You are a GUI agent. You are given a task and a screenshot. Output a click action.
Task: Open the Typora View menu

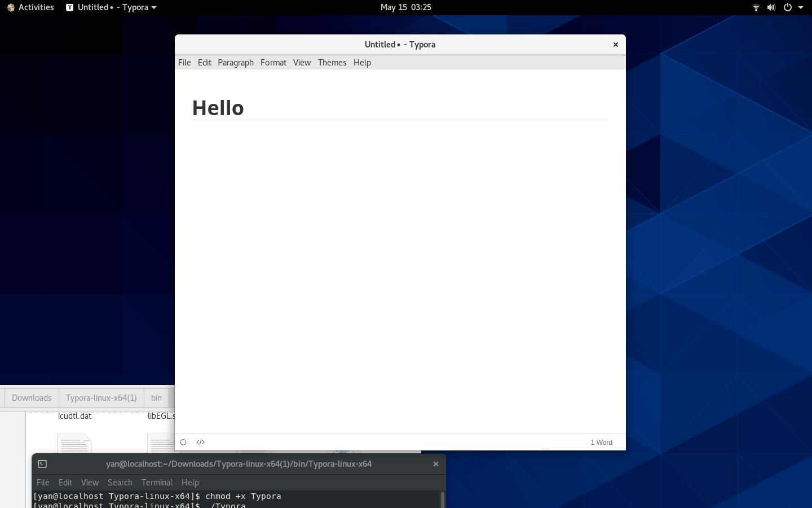coord(302,63)
